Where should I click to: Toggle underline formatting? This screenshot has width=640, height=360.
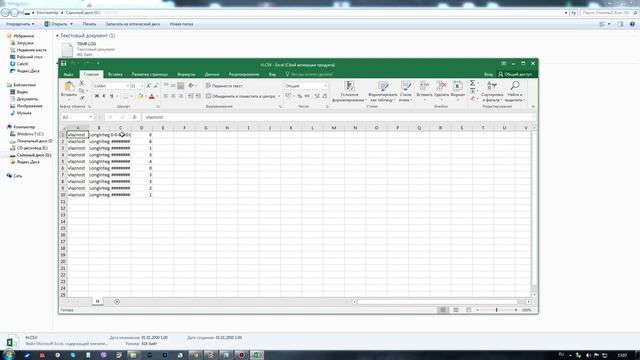[111, 96]
